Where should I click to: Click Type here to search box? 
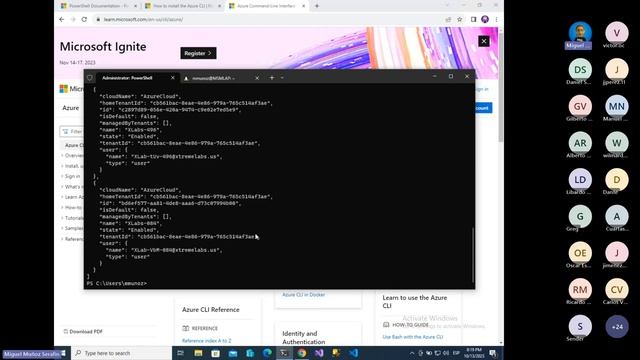click(122, 353)
